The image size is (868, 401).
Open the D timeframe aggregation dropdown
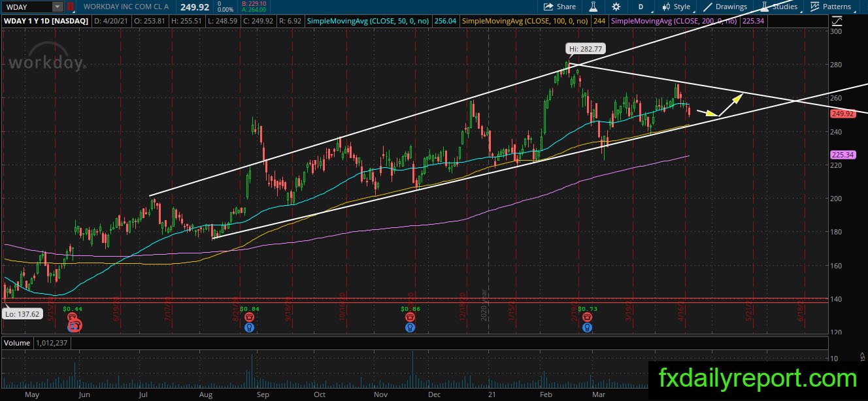pyautogui.click(x=641, y=7)
